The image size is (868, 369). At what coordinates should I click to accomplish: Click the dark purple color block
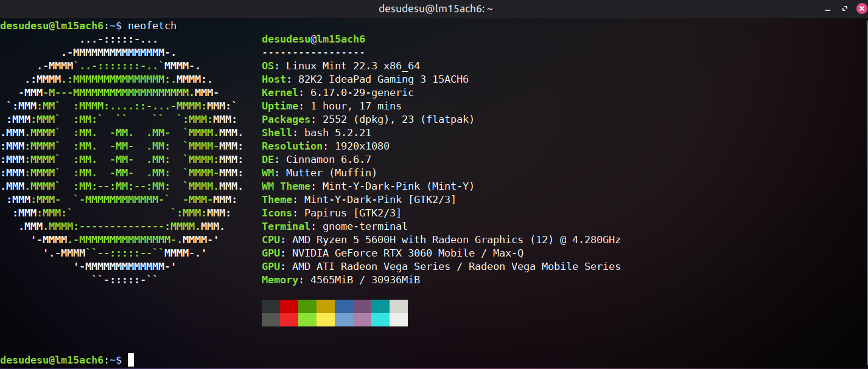pyautogui.click(x=362, y=306)
